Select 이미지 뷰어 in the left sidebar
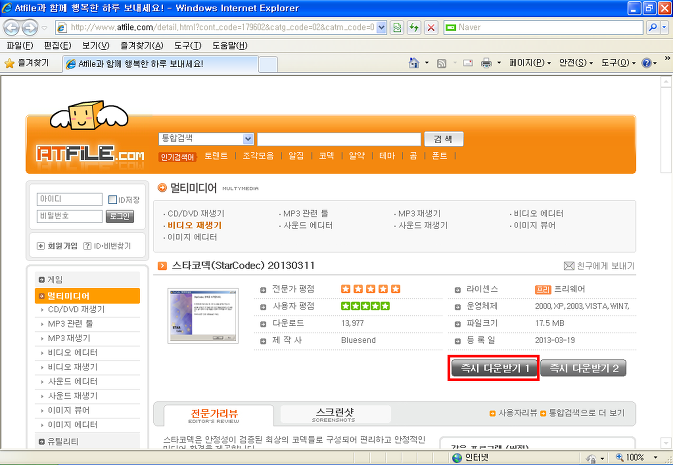 [x=69, y=410]
